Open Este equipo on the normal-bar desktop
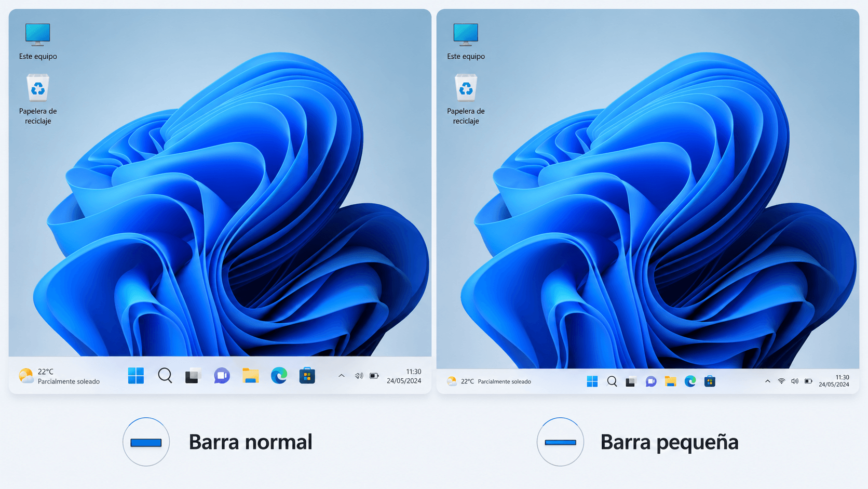This screenshot has width=868, height=489. coord(38,42)
